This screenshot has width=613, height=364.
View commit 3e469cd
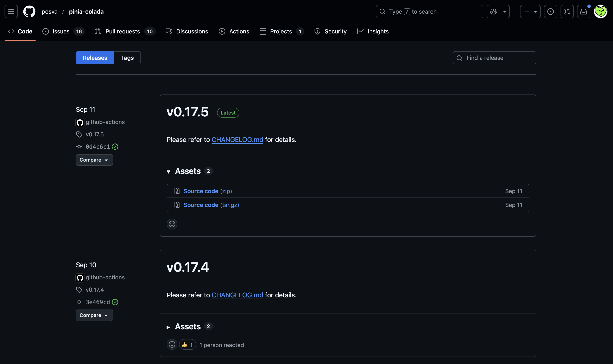(98, 302)
